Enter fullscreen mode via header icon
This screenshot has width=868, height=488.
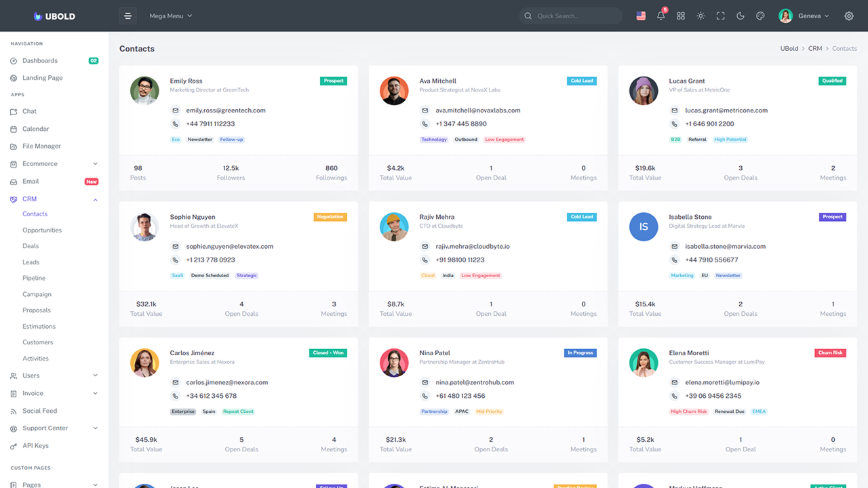721,16
